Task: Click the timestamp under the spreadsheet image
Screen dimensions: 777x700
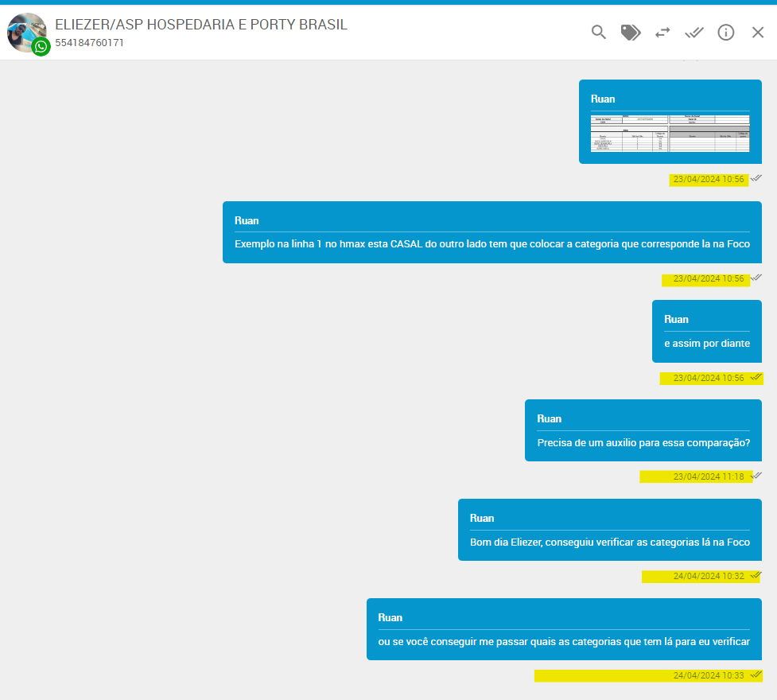Action: tap(708, 179)
